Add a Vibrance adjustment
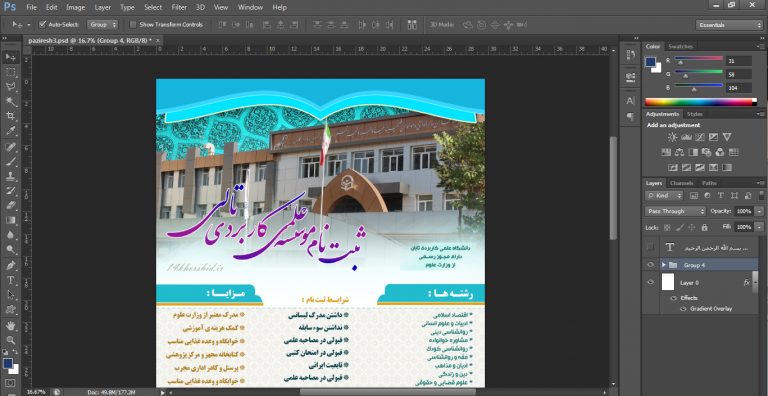The width and height of the screenshot is (768, 396). (727, 137)
